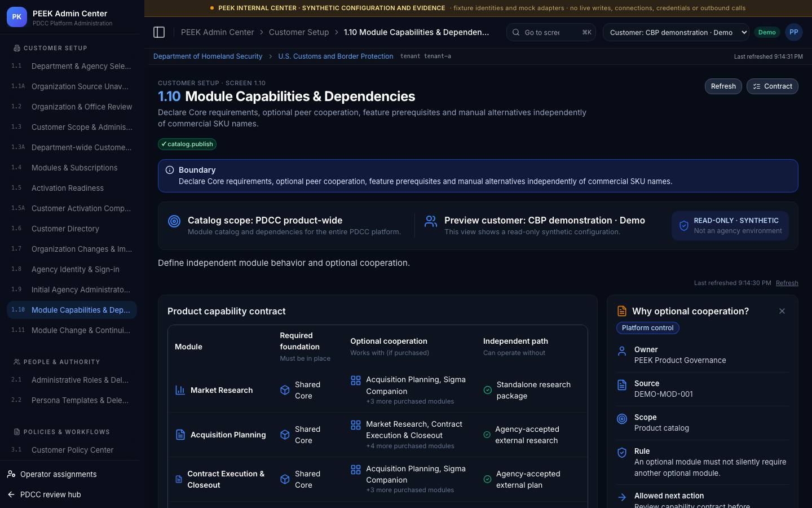The width and height of the screenshot is (812, 508).
Task: Click the Market Research chart icon
Action: 180,390
